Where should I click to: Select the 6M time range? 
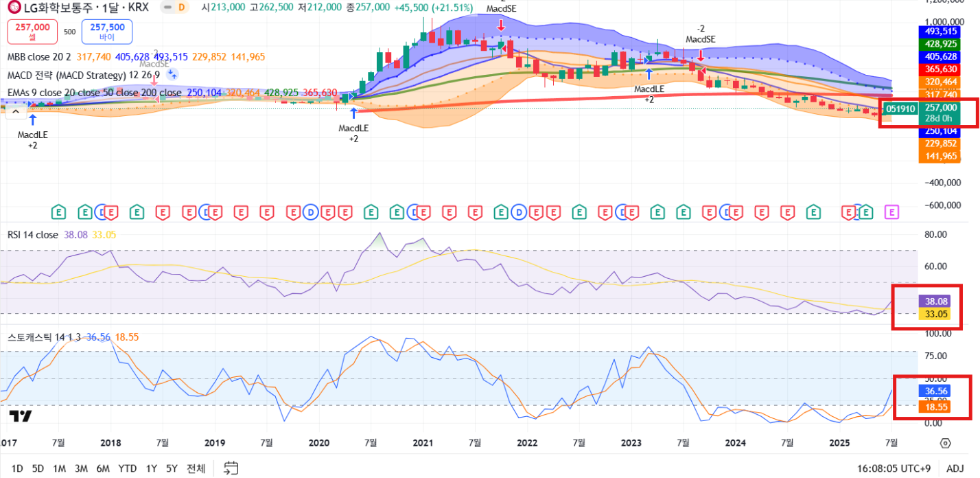[103, 468]
